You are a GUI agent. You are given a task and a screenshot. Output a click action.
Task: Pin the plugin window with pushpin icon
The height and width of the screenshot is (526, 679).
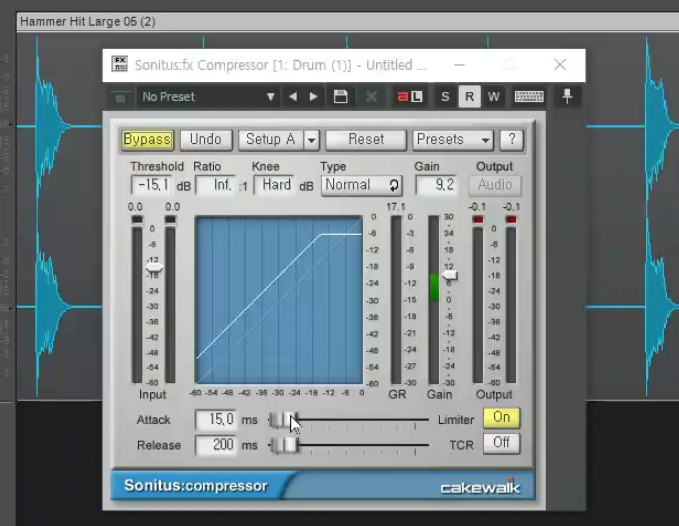point(567,96)
